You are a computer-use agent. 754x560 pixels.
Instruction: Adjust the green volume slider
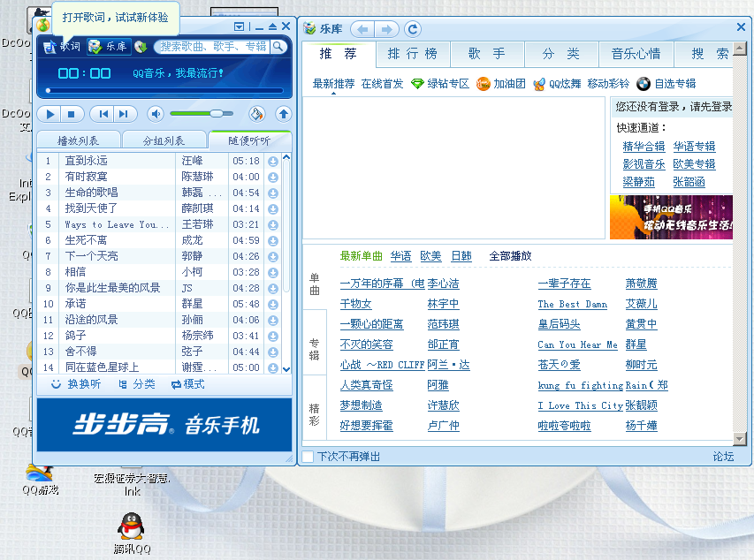tap(202, 113)
